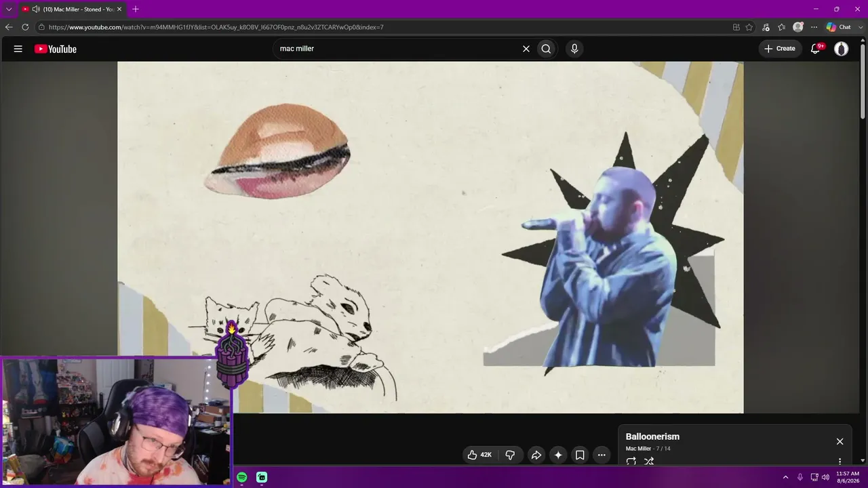The image size is (868, 488).
Task: Save the video with the bookmark icon
Action: [580, 455]
